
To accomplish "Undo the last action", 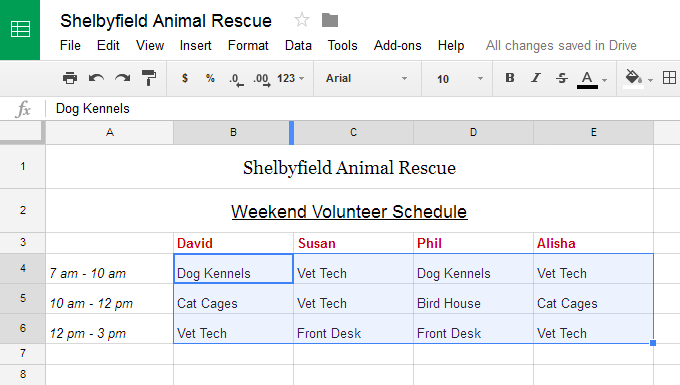I will pyautogui.click(x=96, y=78).
